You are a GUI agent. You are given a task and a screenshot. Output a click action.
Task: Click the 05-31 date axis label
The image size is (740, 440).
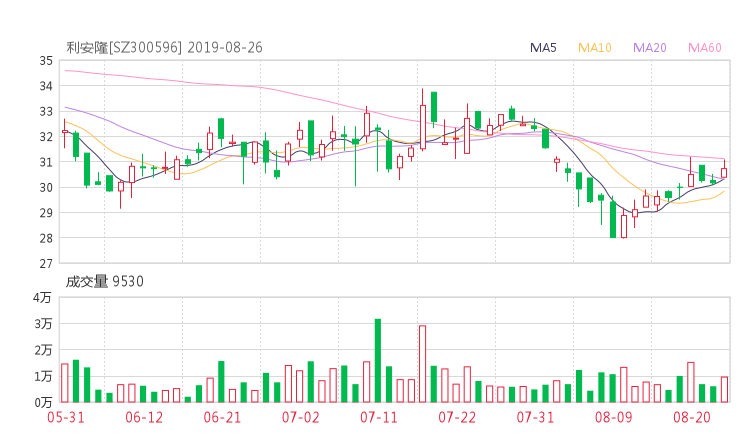point(66,417)
